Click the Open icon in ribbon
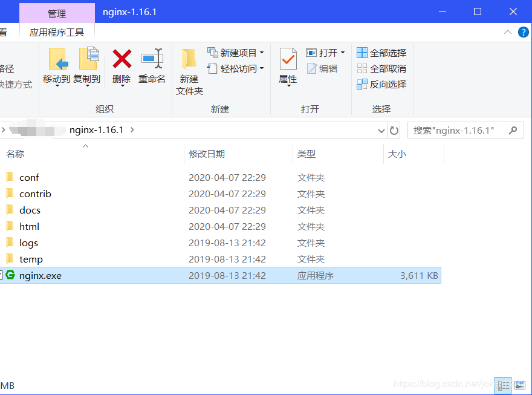The height and width of the screenshot is (395, 532). point(311,53)
